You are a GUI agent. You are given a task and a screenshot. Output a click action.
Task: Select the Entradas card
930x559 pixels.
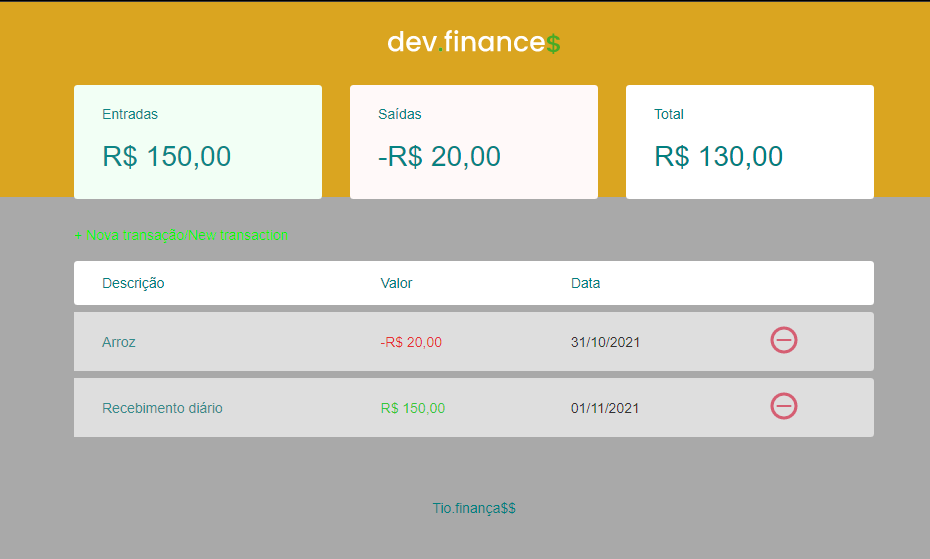(x=198, y=142)
